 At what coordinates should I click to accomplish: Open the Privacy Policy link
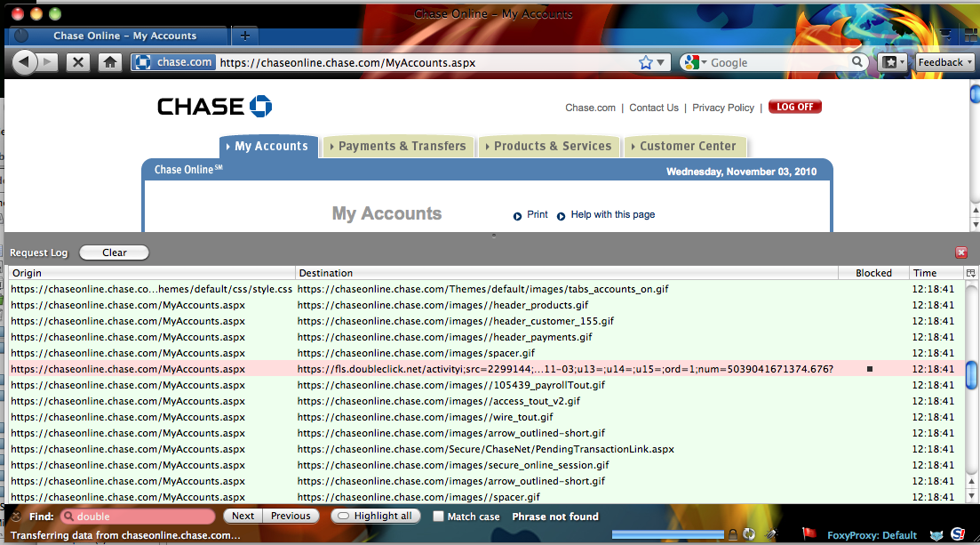[723, 108]
